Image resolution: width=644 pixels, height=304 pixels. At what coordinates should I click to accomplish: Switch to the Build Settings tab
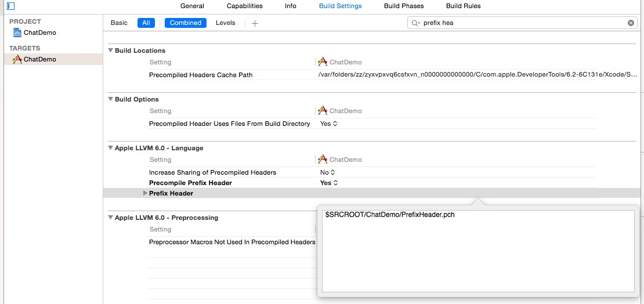(341, 6)
